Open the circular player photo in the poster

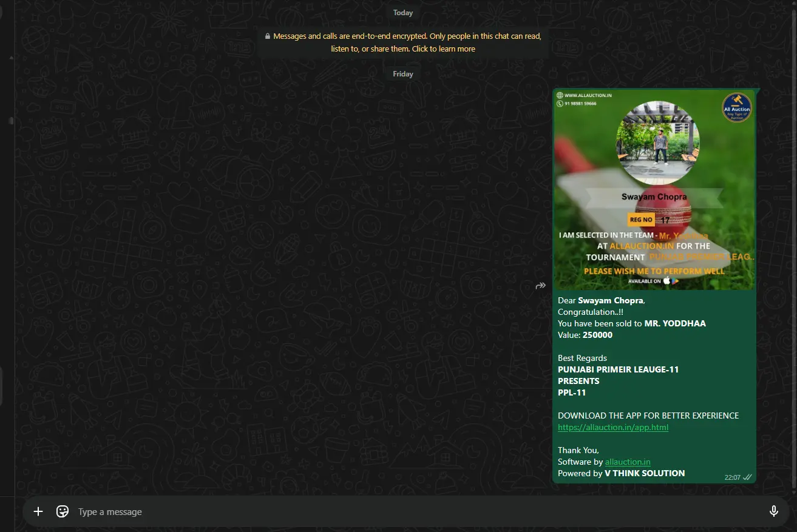[657, 143]
